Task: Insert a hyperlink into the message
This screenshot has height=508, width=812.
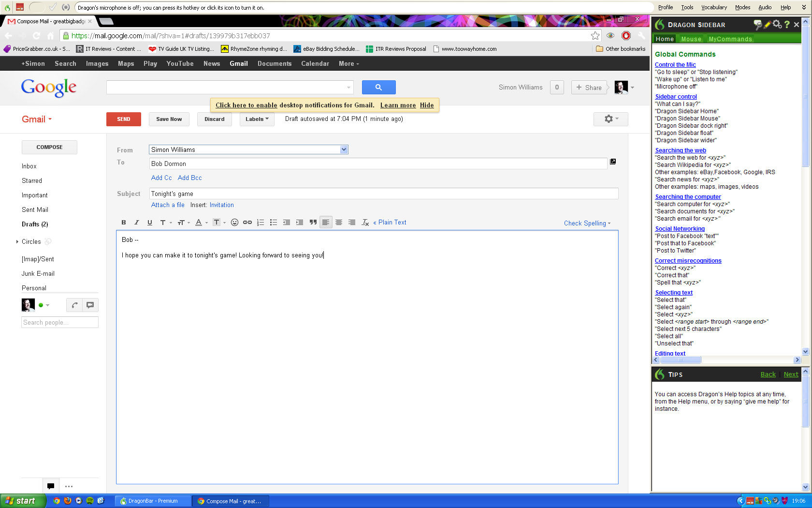Action: pyautogui.click(x=247, y=223)
